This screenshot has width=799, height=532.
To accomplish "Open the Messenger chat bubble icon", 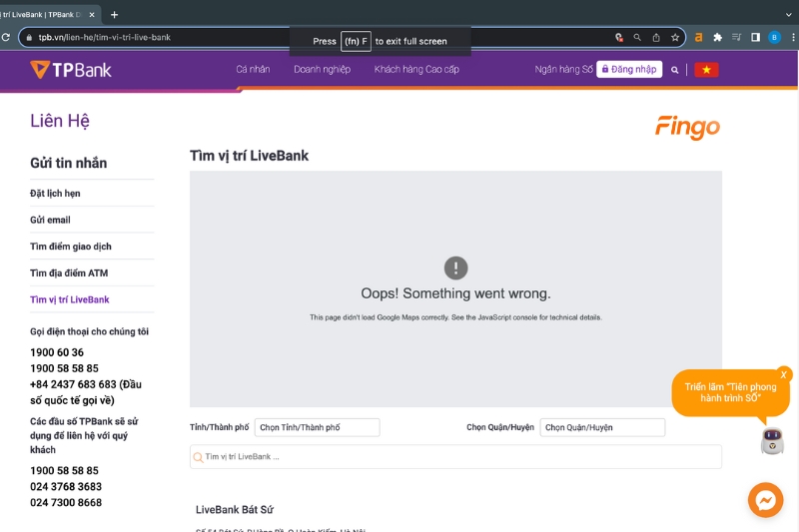I will tap(765, 500).
